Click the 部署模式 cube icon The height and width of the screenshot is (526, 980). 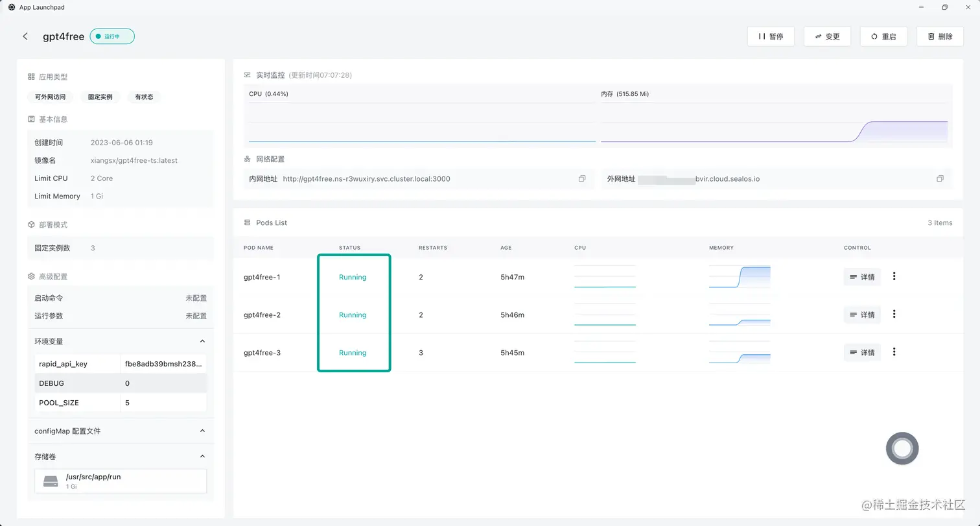[x=31, y=224]
